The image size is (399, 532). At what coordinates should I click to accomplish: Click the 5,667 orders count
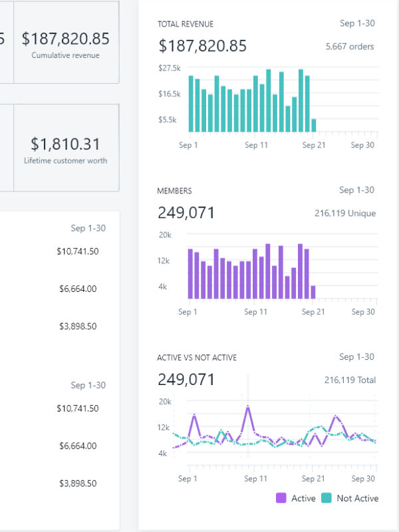[350, 47]
